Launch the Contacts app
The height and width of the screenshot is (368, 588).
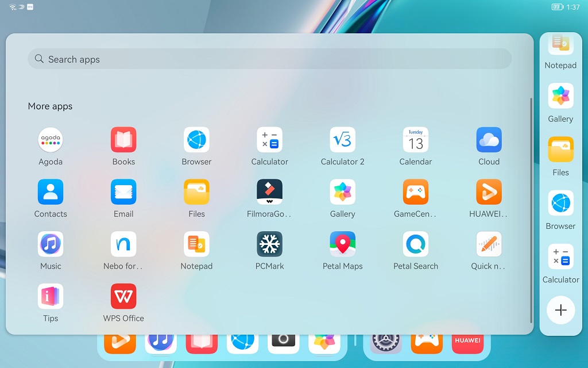[x=51, y=192]
